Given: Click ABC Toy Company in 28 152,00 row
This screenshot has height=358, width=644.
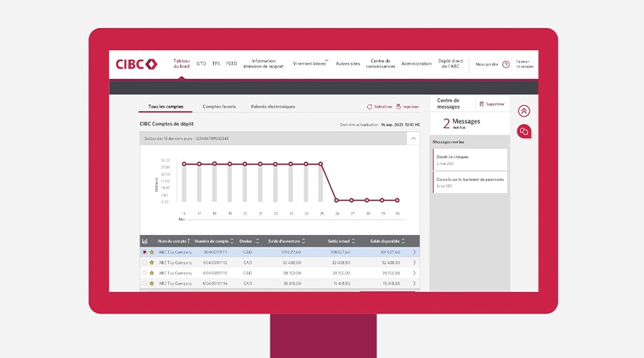Looking at the screenshot, I should [x=175, y=274].
